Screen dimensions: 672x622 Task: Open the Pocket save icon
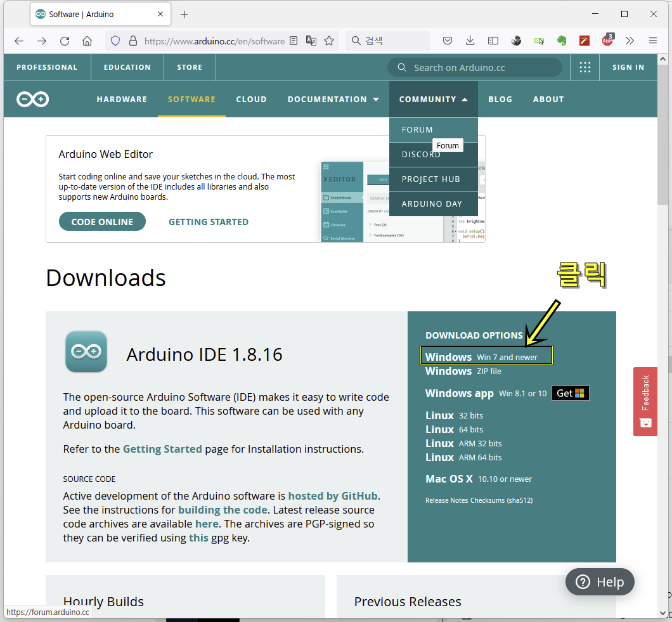pyautogui.click(x=448, y=41)
